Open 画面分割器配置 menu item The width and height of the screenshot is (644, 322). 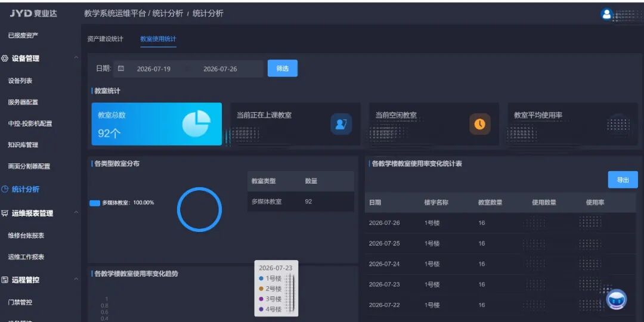29,166
